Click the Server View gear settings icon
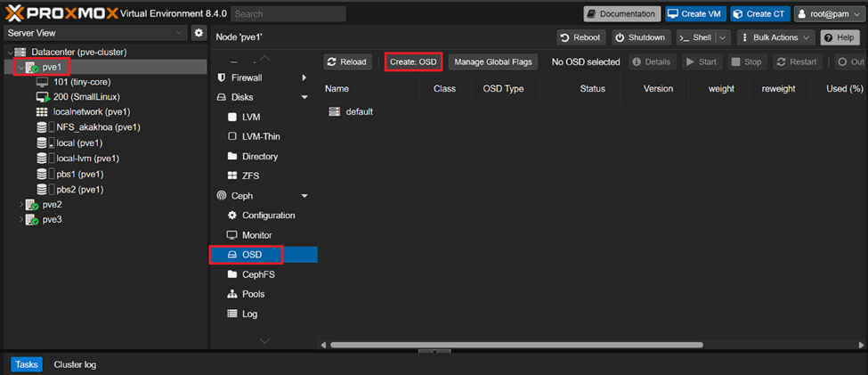This screenshot has width=868, height=375. point(199,33)
